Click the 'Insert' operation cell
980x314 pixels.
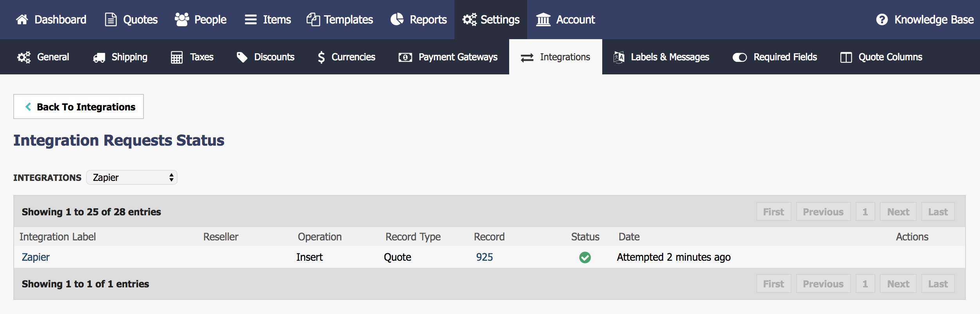point(309,257)
